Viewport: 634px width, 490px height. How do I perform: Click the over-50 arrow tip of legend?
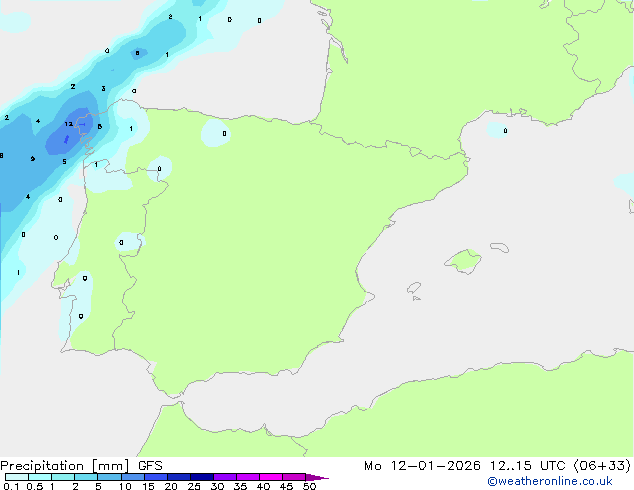pyautogui.click(x=317, y=477)
